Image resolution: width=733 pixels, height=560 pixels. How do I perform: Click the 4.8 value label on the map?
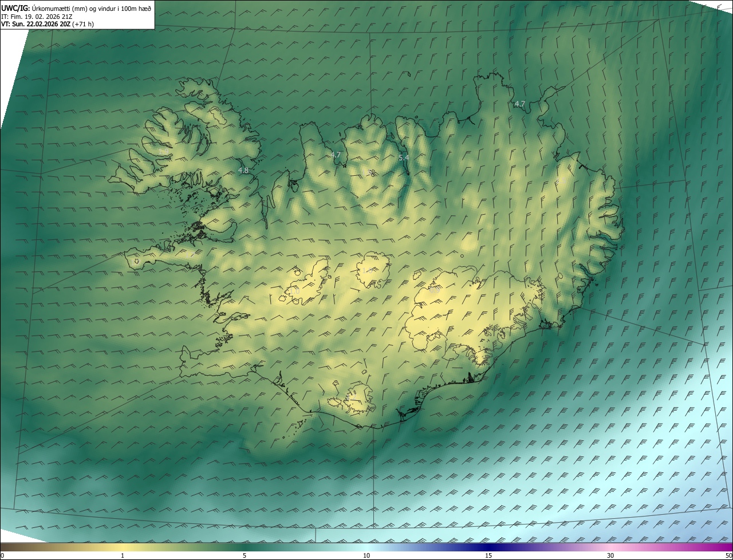243,170
